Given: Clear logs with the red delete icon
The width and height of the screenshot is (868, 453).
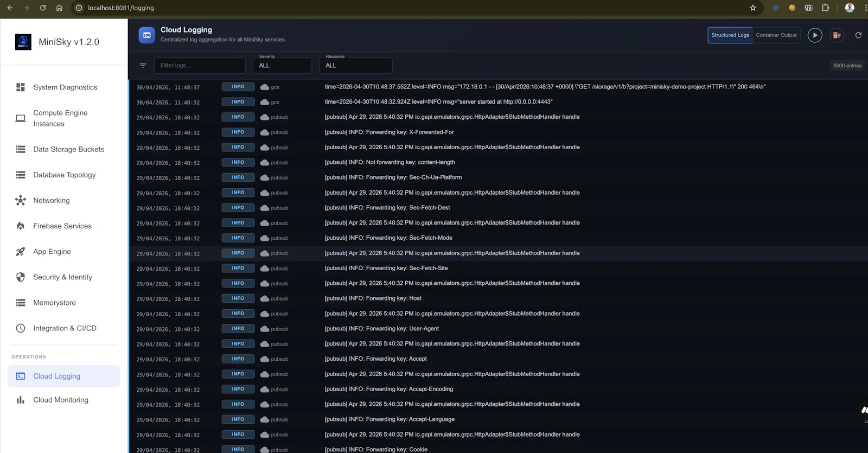Looking at the screenshot, I should (837, 35).
